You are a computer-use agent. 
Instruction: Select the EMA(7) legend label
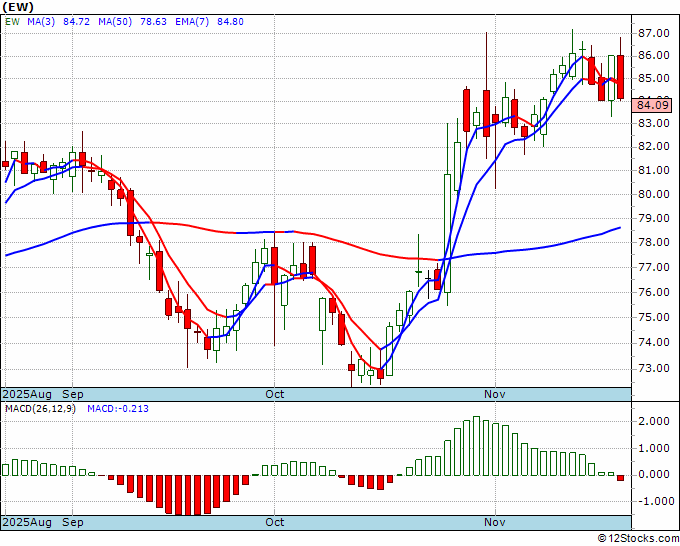192,22
